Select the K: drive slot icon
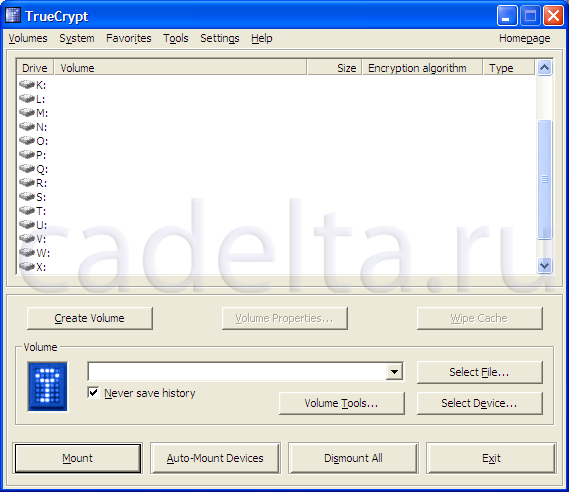569x492 pixels. 27,85
